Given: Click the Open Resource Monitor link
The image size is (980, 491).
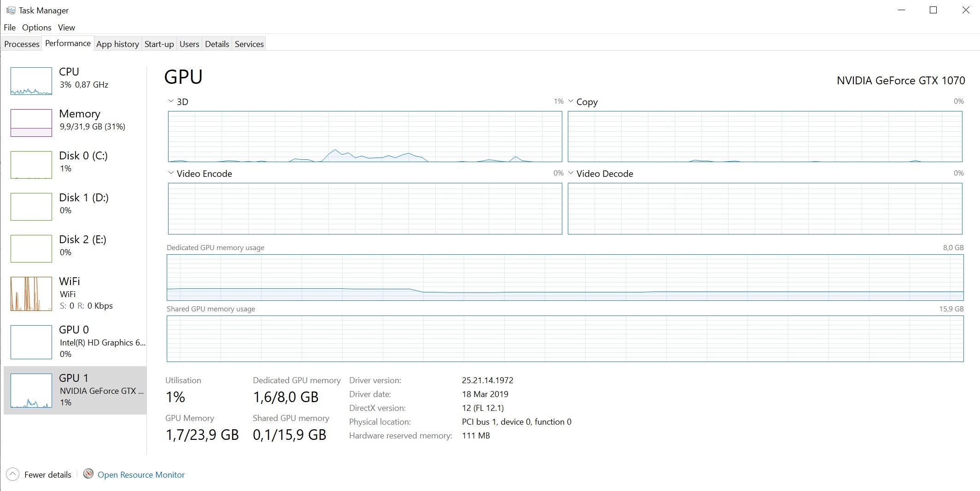Looking at the screenshot, I should pos(141,475).
